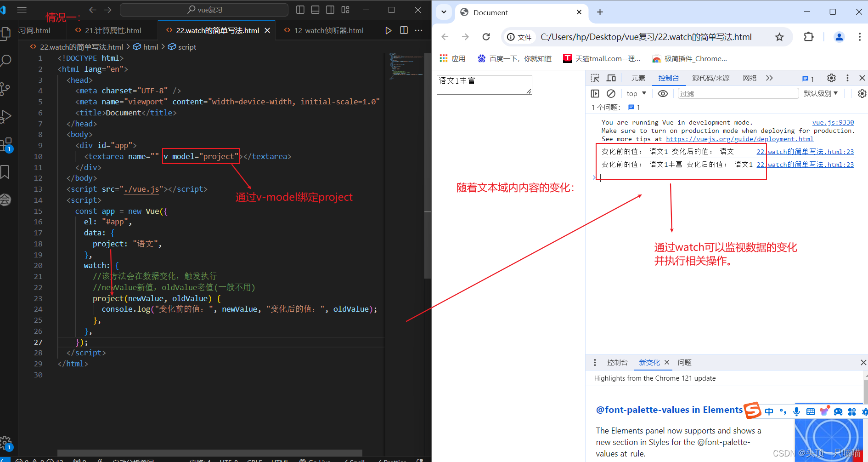Split the VS Code editor right
Image resolution: width=868 pixels, height=462 pixels.
pos(404,30)
